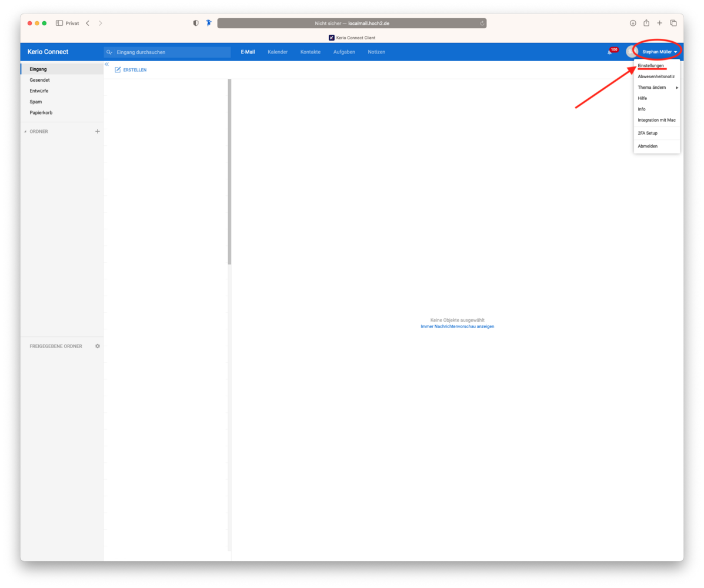
Task: Click the add folder plus icon
Action: click(x=98, y=131)
